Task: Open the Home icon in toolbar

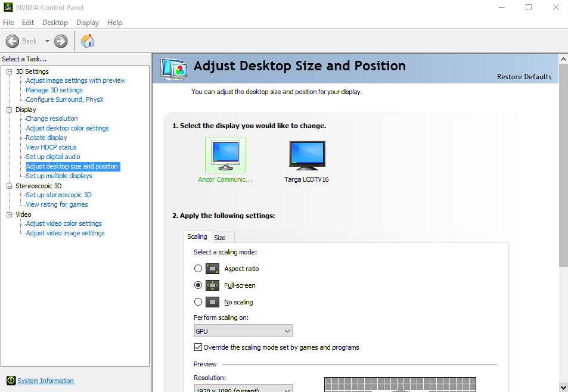Action: click(x=87, y=41)
